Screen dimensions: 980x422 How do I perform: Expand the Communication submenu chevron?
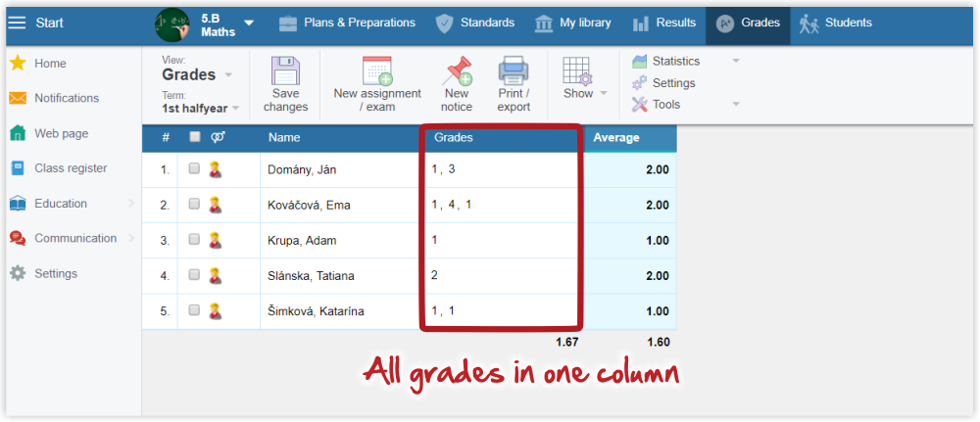pyautogui.click(x=131, y=238)
